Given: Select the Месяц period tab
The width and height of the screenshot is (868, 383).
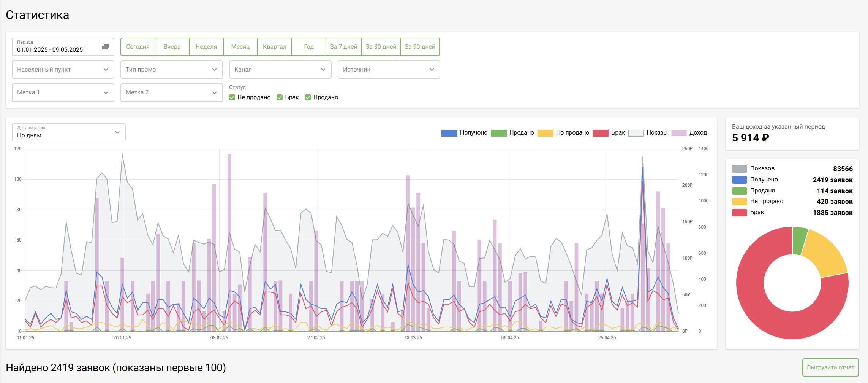Looking at the screenshot, I should coord(240,47).
